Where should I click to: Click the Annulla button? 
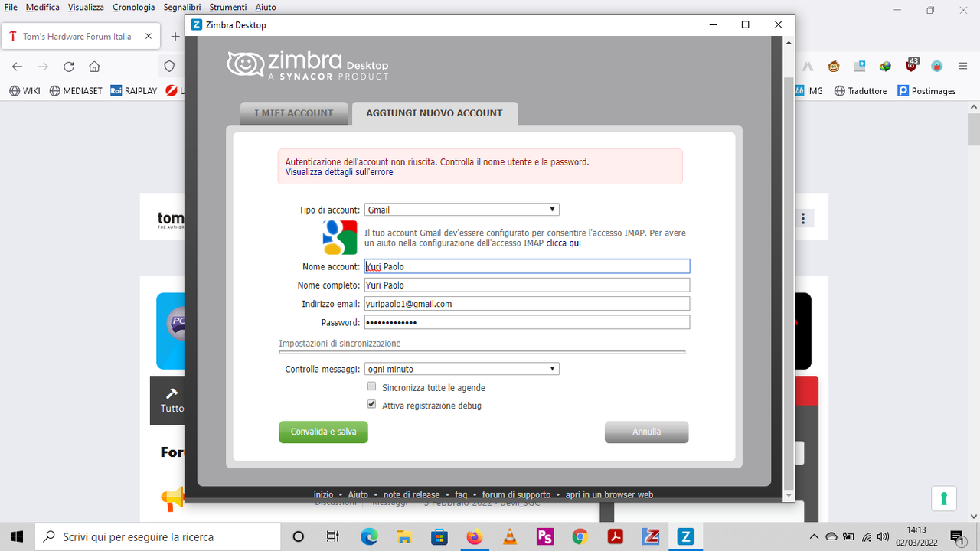(646, 432)
